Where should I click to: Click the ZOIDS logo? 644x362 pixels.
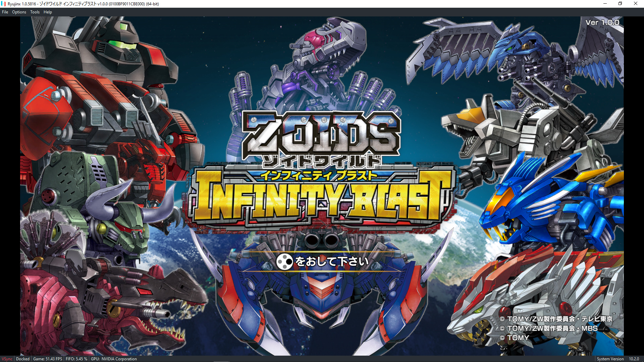(x=321, y=134)
